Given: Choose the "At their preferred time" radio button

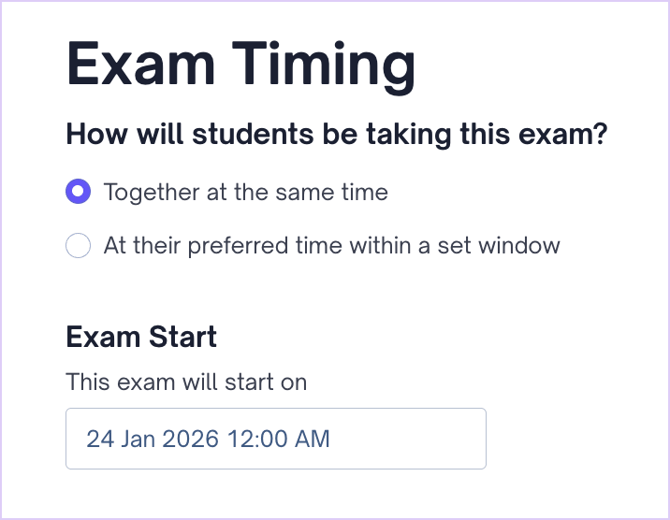Looking at the screenshot, I should (x=78, y=245).
